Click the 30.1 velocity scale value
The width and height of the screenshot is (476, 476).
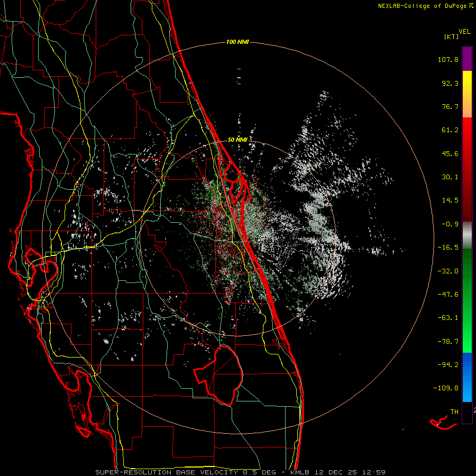pos(450,177)
